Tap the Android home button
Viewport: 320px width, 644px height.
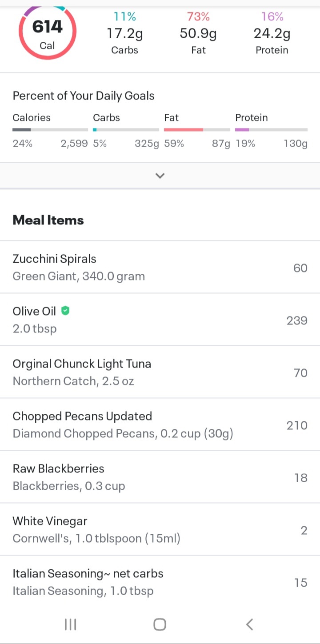coord(160,624)
